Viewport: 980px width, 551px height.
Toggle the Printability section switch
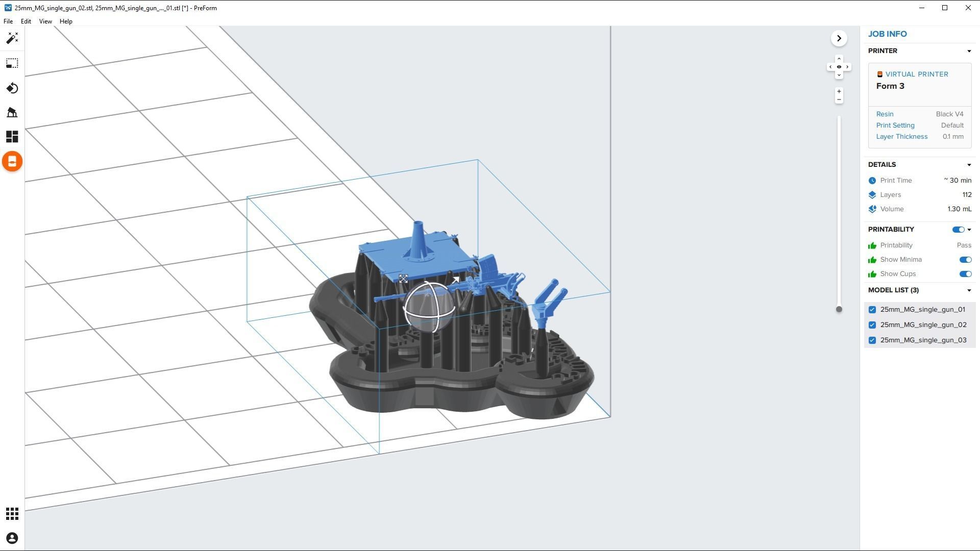[958, 230]
